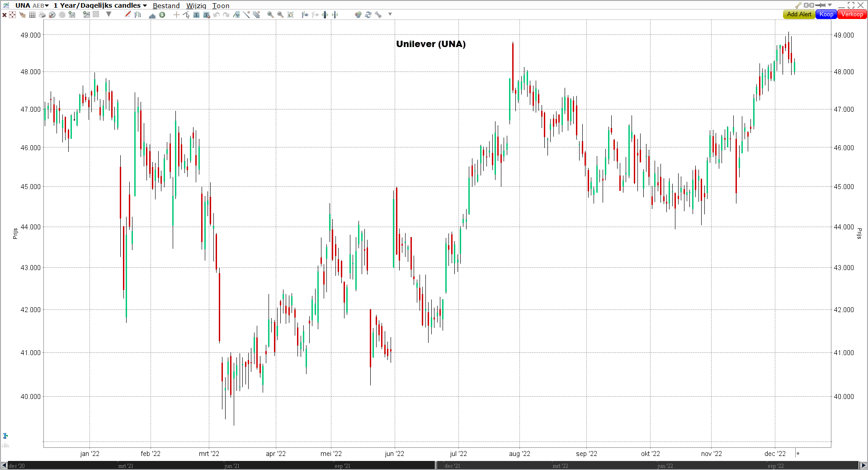868x470 pixels.
Task: Click the grid table icon in toolbar
Action: (x=32, y=15)
